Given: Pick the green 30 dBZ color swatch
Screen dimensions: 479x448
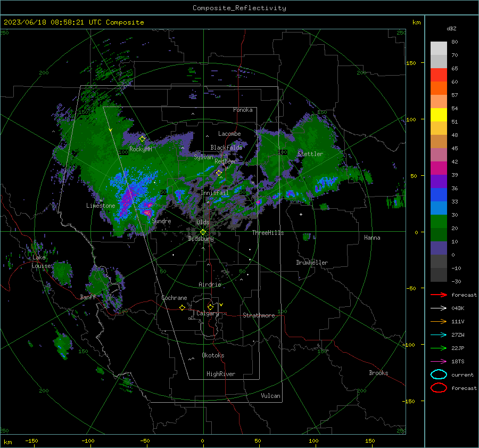Looking at the screenshot, I should 439,221.
